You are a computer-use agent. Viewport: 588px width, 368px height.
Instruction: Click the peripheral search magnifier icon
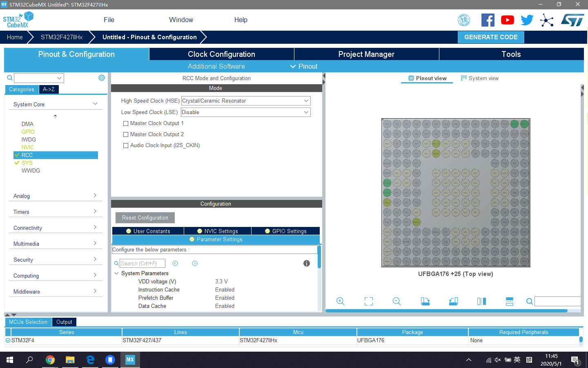pyautogui.click(x=10, y=78)
